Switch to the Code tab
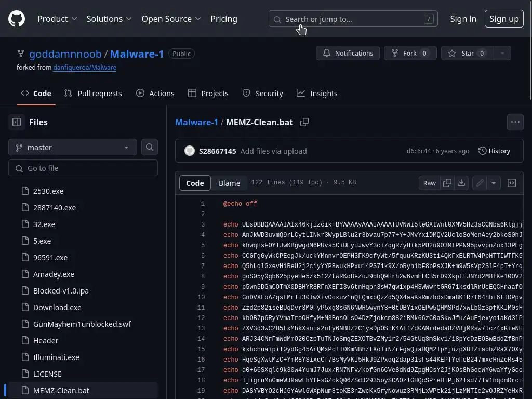The width and height of the screenshot is (532, 399). tap(36, 94)
